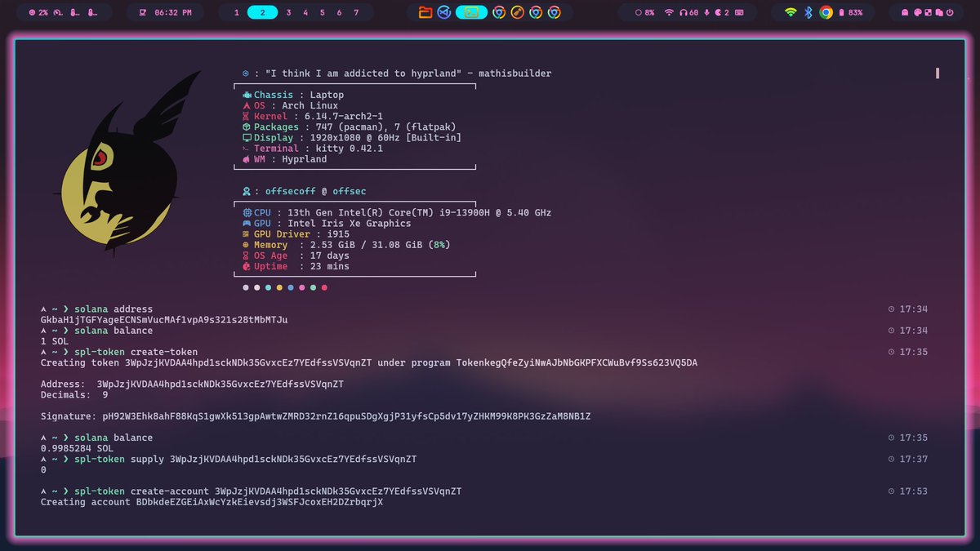Image resolution: width=980 pixels, height=551 pixels.
Task: Open the Bluetooth tray icon
Action: tap(808, 12)
